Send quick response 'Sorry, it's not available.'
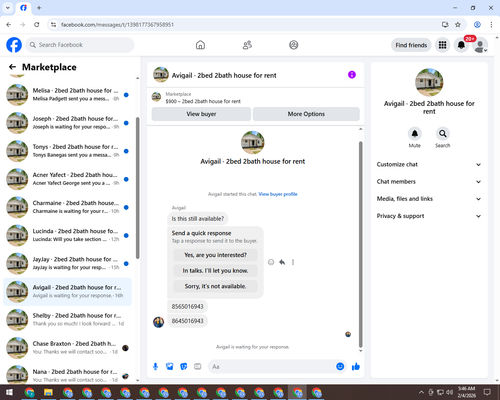 [x=215, y=286]
